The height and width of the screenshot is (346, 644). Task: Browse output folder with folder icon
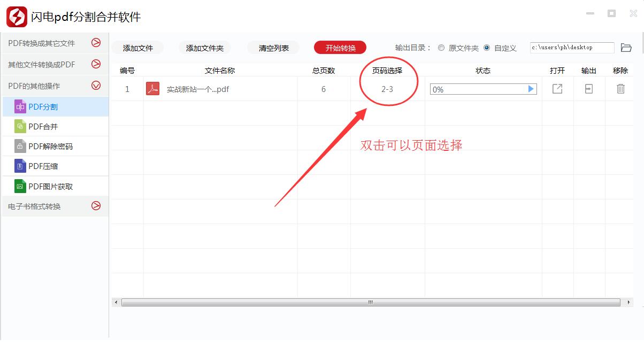(x=626, y=48)
